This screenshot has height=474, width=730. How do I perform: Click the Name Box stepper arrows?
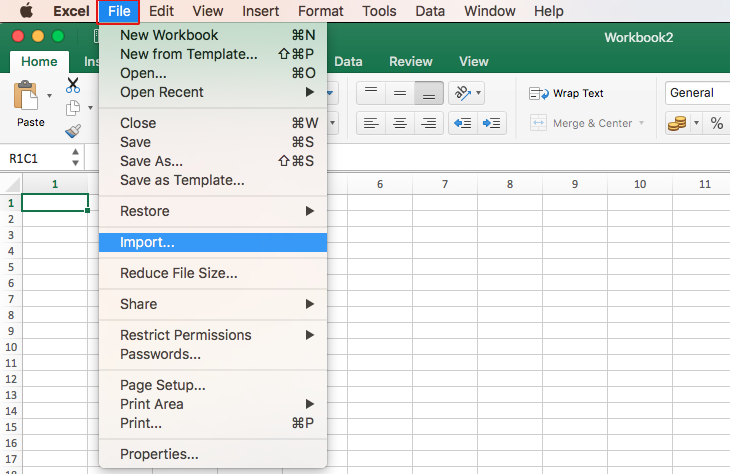coord(75,157)
